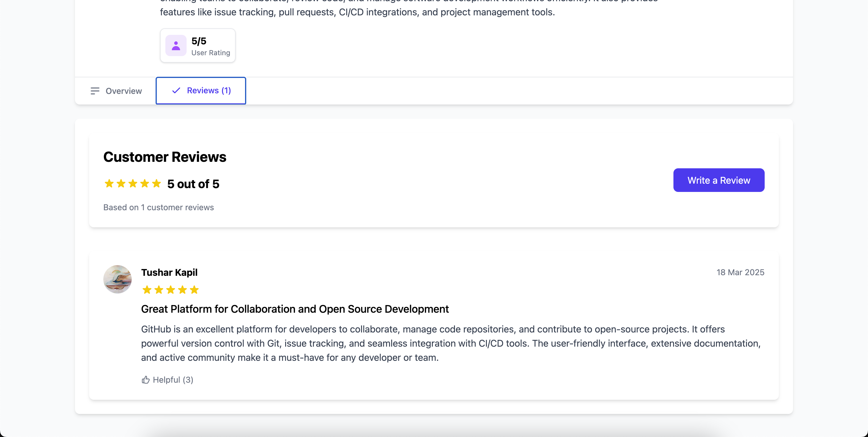868x437 pixels.
Task: Click the summary stars beside 5 out of 5
Action: [133, 184]
